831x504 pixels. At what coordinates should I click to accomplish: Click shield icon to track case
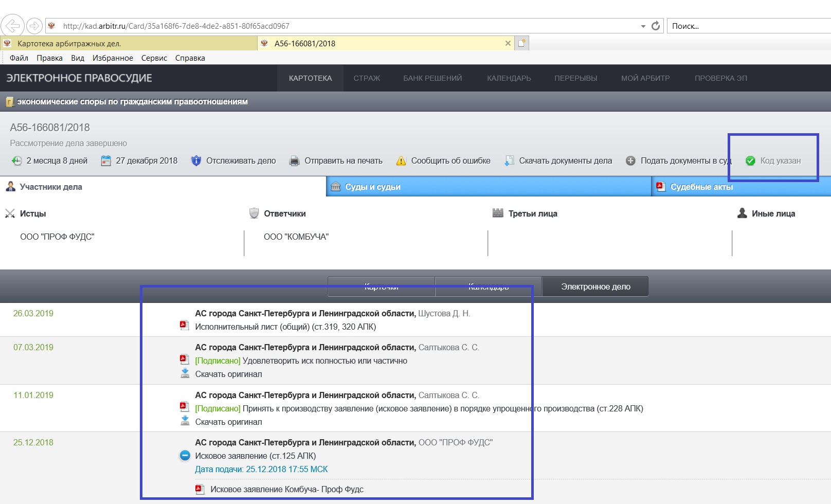(x=196, y=160)
